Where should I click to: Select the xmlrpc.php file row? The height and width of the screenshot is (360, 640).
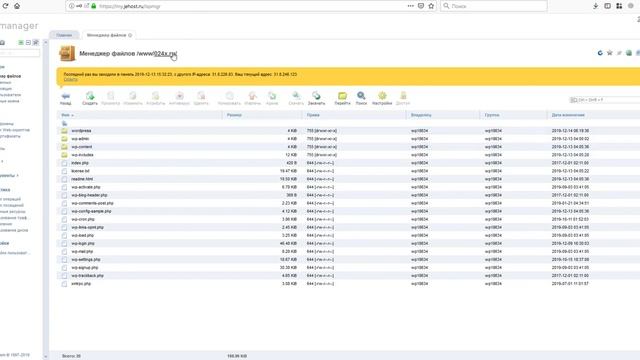tap(349, 284)
